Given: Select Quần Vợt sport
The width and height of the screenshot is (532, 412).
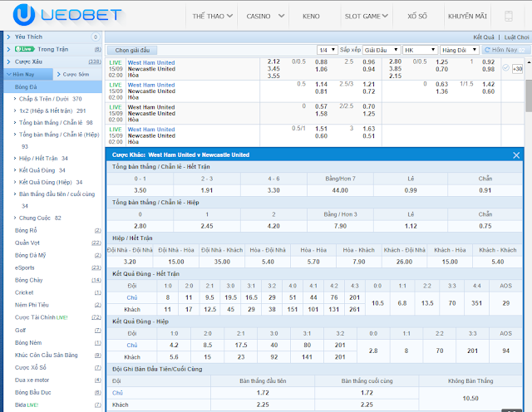Looking at the screenshot, I should [x=27, y=243].
